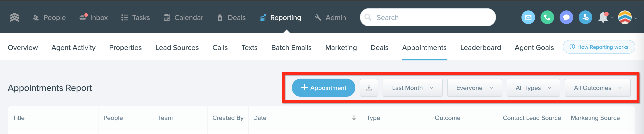Click into the Search field

[428, 17]
